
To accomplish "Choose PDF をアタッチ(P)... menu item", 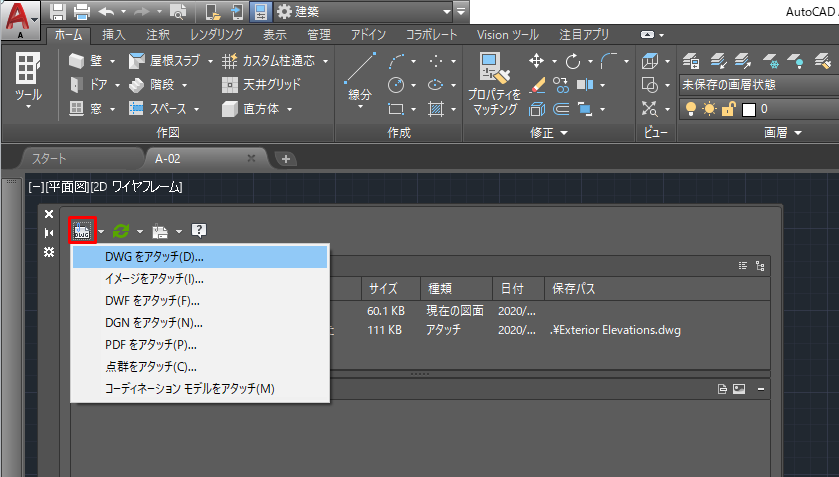I will tap(200, 345).
